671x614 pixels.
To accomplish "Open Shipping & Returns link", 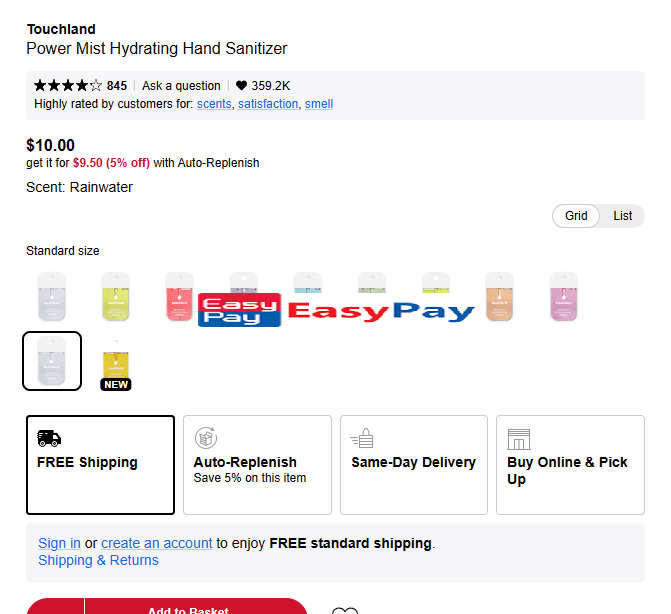I will coord(98,560).
